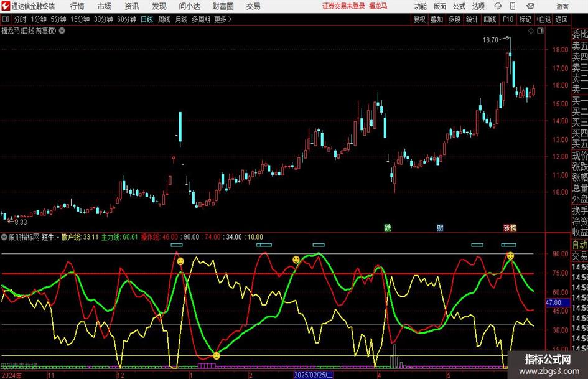Viewport: 588px width, 379px height.
Task: Click the 操作线: 46.00 indicator value
Action: coord(159,237)
